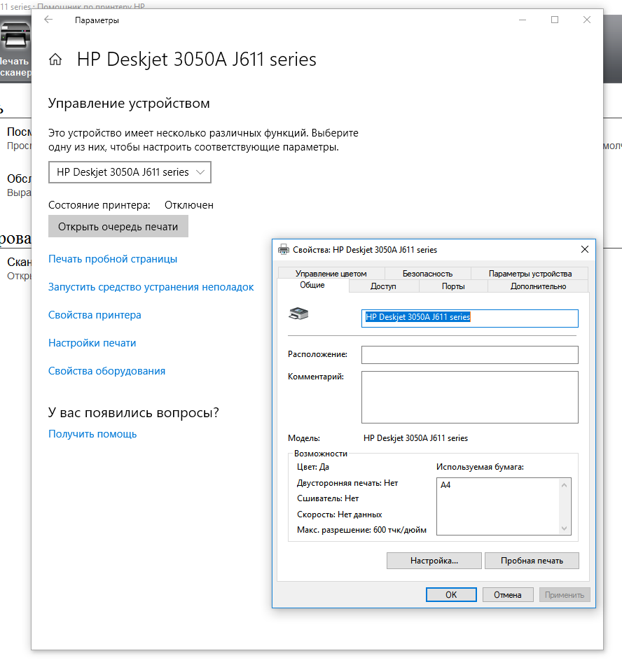Maximize the Settings window
The image size is (622, 672).
pyautogui.click(x=555, y=20)
